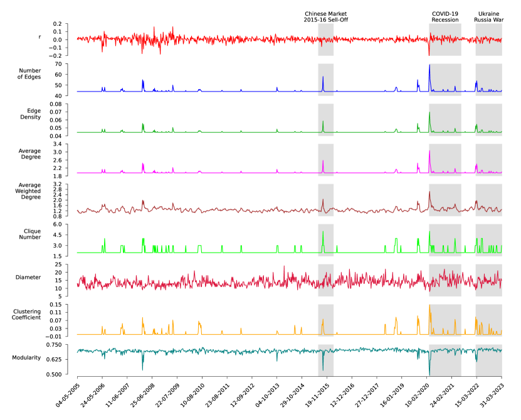Click the "COVID-19 Recession" annotation label

click(445, 17)
